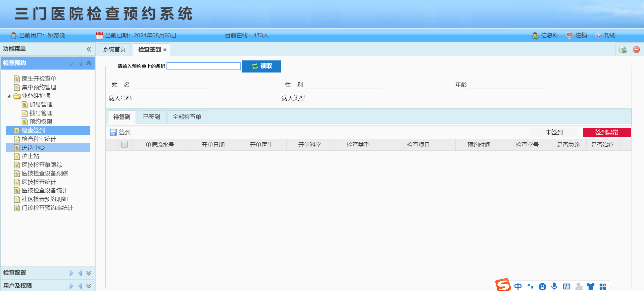This screenshot has width=644, height=291.
Task: Click the 注销 logout monitor icon
Action: (569, 36)
